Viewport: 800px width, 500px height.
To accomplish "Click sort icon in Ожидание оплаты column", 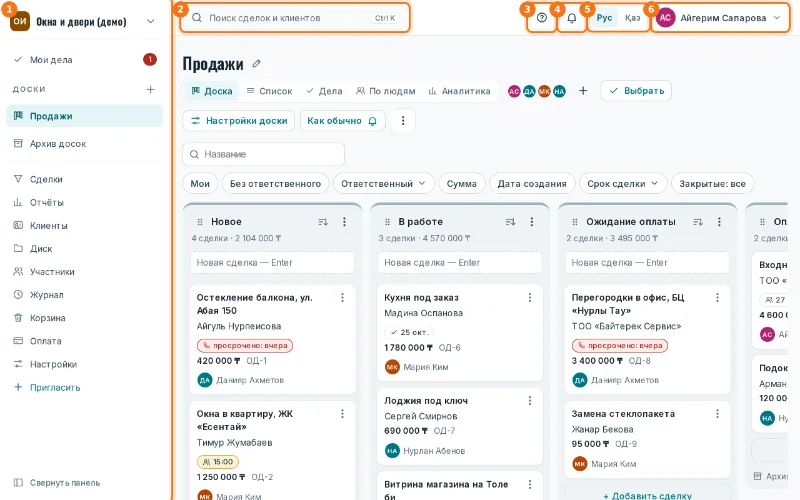I will tap(698, 222).
